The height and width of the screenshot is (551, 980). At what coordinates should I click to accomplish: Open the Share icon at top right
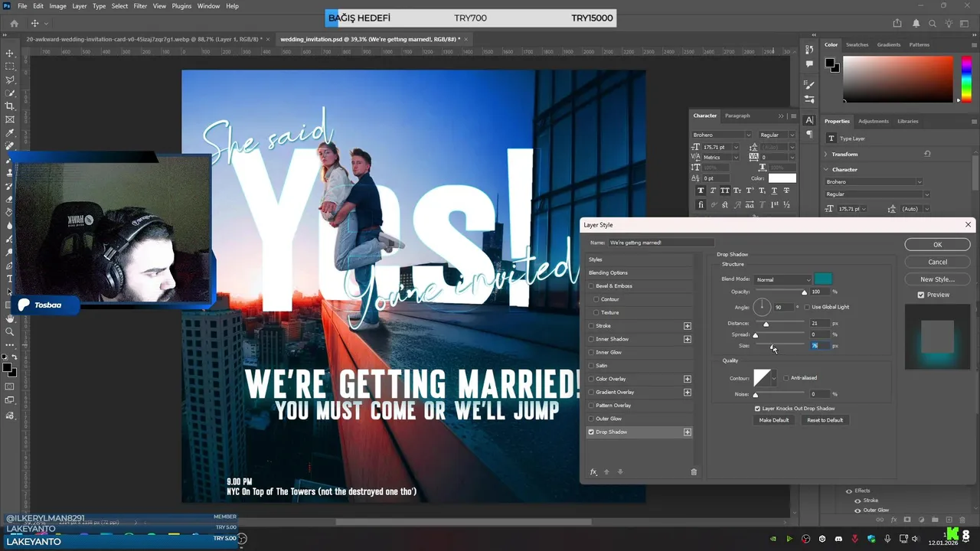point(897,24)
